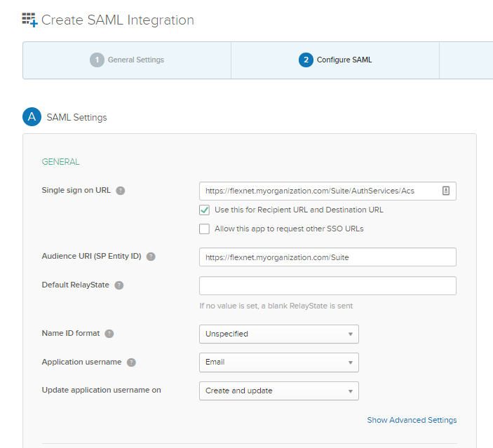Click the Single sign on URL input field
This screenshot has height=448, width=493.
(327, 191)
